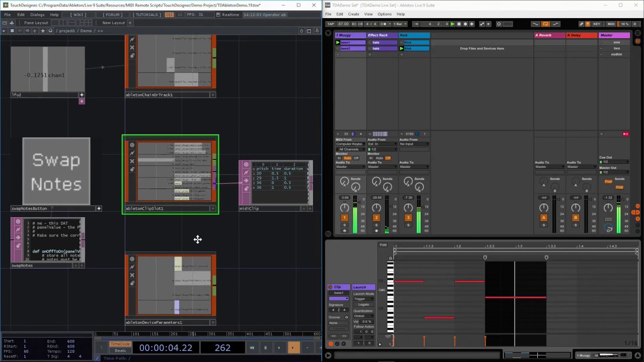Click the Master track pan knob
The height and width of the screenshot is (362, 644).
point(608,207)
